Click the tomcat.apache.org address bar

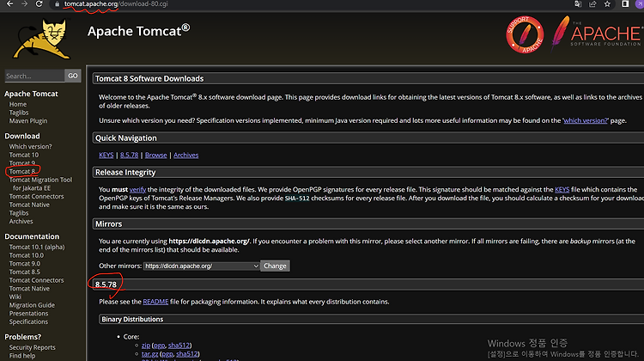(x=116, y=4)
